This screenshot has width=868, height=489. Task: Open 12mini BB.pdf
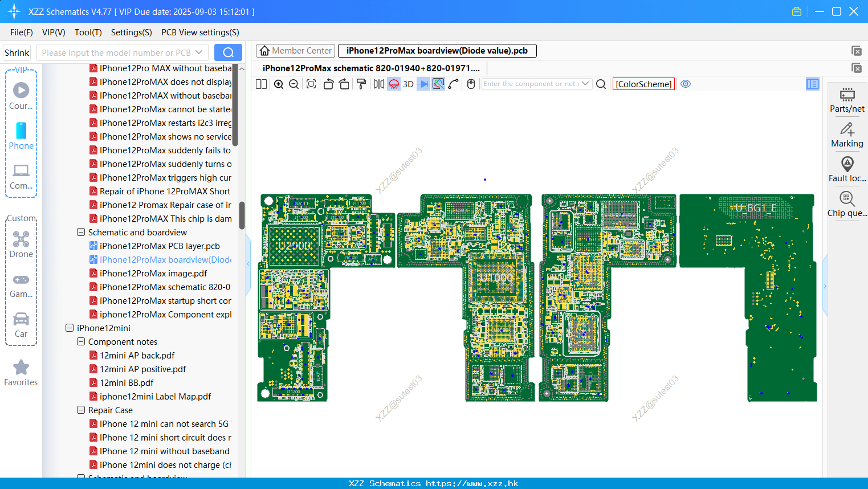(127, 382)
